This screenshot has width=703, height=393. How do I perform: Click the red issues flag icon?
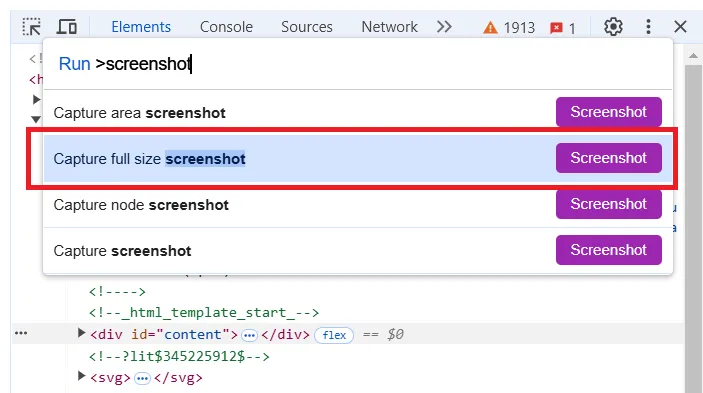[556, 28]
